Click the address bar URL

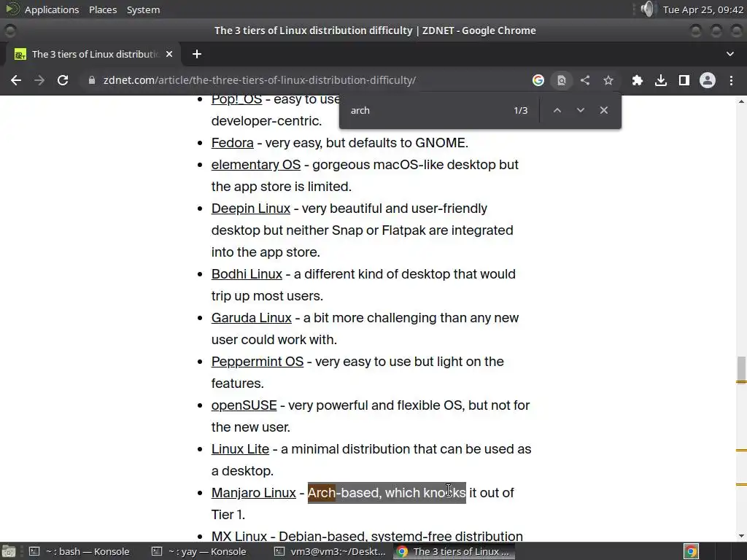pos(260,80)
